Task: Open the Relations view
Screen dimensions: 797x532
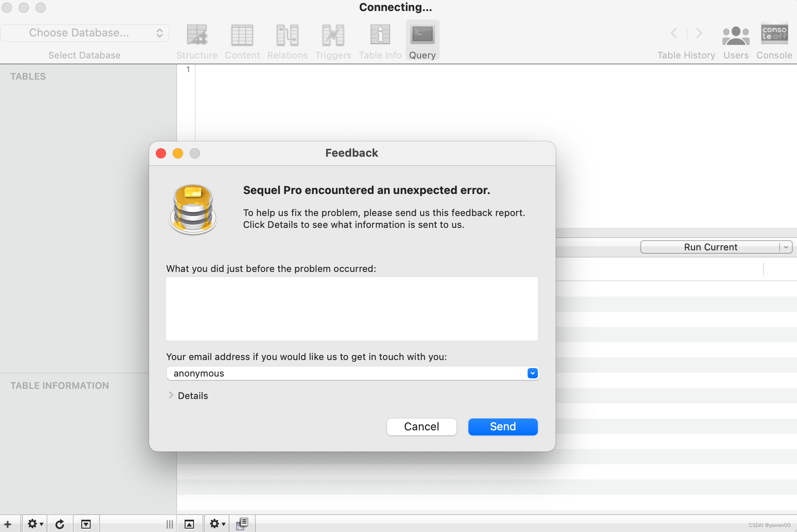Action: [288, 42]
